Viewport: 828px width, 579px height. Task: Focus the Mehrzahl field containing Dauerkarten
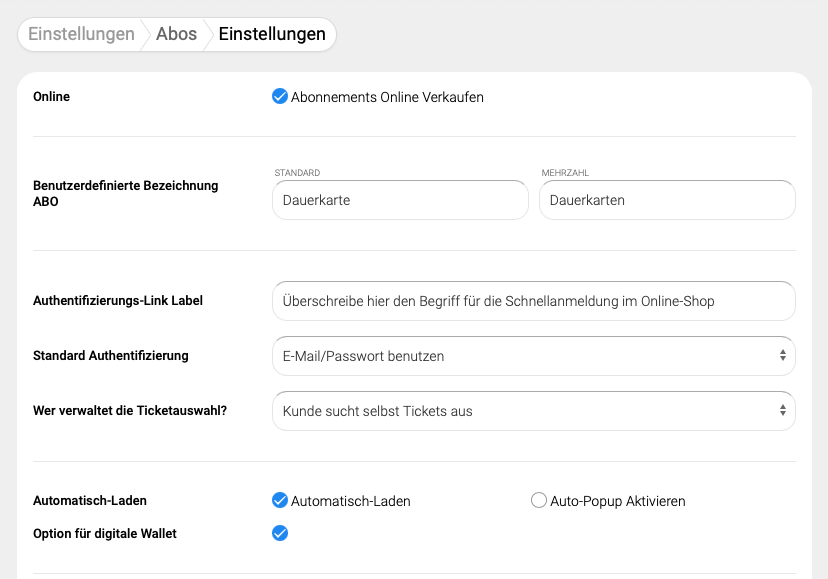[x=667, y=200]
